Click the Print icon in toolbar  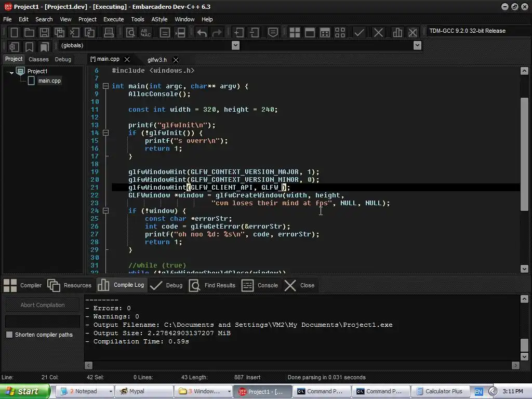coord(109,33)
